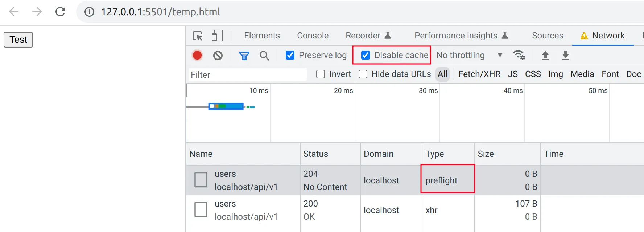Image resolution: width=644 pixels, height=232 pixels.
Task: Check the Hide data URLs checkbox
Action: tap(363, 74)
